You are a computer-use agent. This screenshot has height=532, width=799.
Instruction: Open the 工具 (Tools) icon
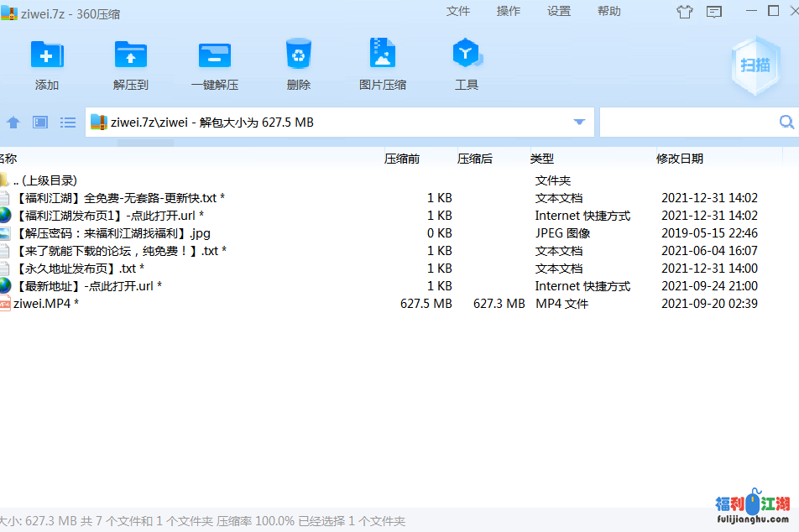tap(466, 55)
